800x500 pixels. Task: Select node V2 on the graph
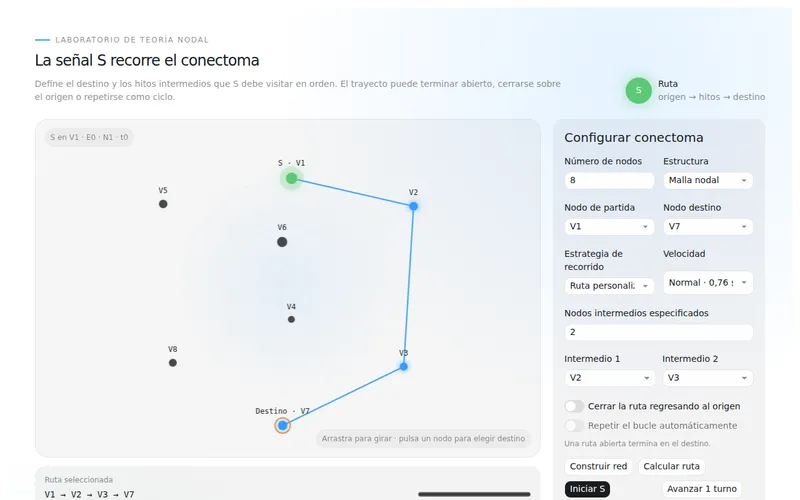(x=413, y=206)
